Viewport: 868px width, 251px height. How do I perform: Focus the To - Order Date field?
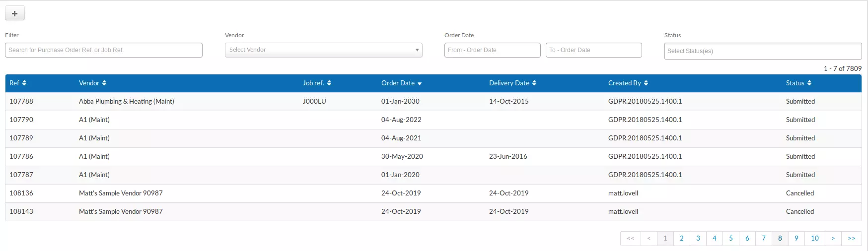pos(594,50)
